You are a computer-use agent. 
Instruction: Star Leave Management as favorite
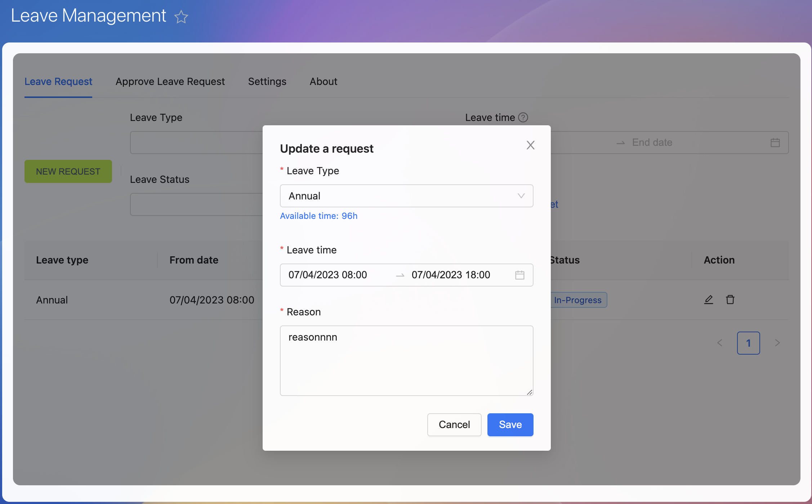point(181,17)
